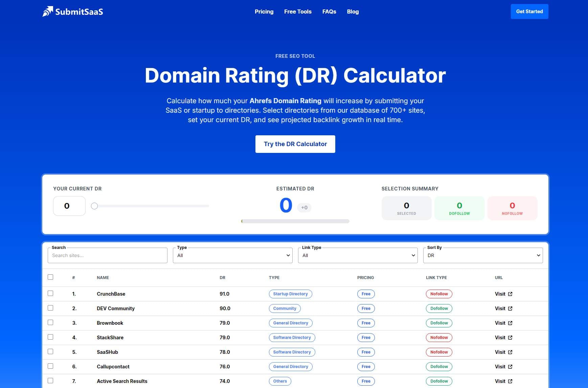Open the Free Tools navigation item

(x=298, y=12)
